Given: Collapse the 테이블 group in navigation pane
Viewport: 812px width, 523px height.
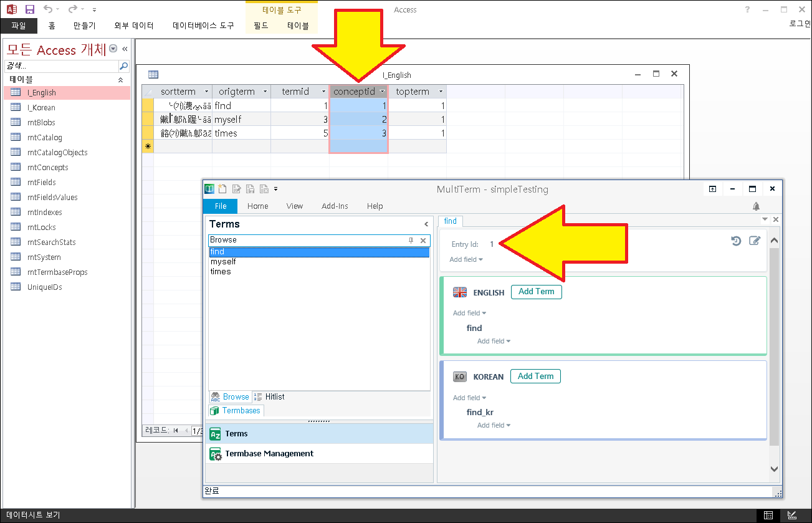Looking at the screenshot, I should click(x=121, y=80).
